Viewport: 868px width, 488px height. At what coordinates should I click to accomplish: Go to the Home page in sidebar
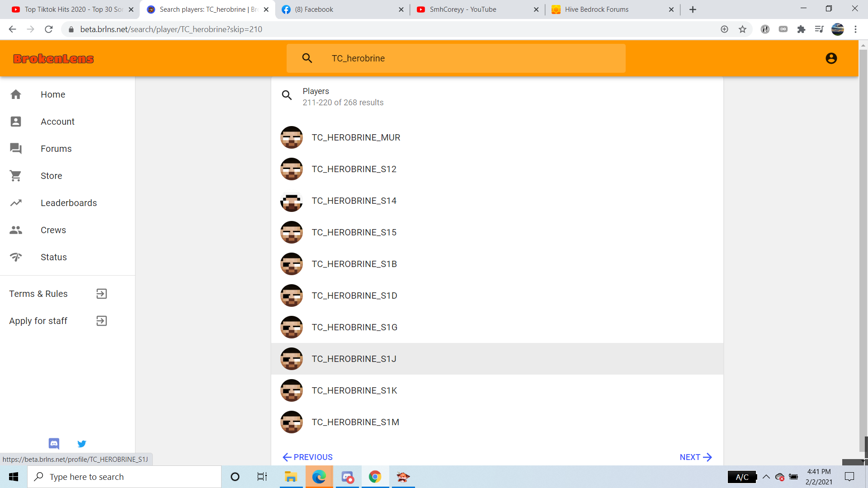coord(67,94)
